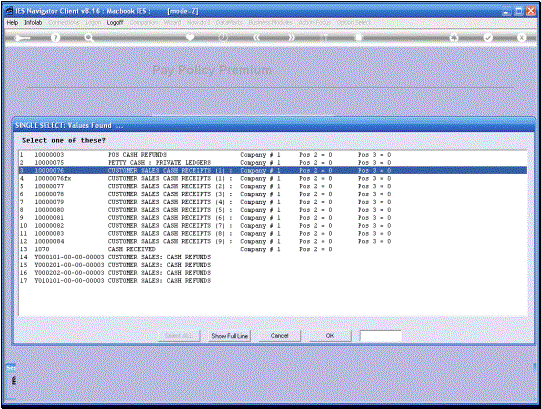The image size is (541, 409).
Task: Open the Business Modules menu
Action: coord(270,22)
